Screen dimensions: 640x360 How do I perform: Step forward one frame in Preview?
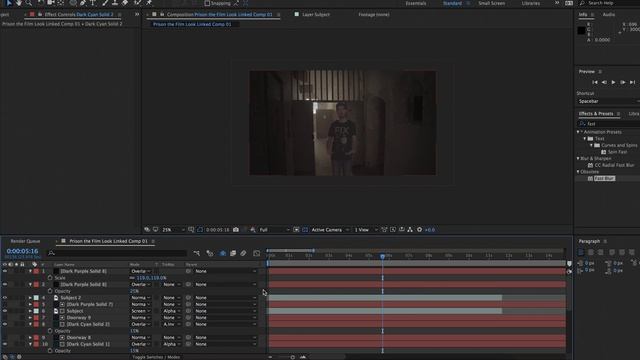623,82
